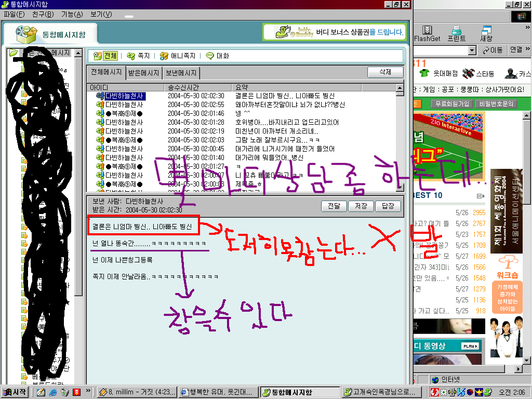532x399 pixels.
Task: Expand the 연결 links chevron
Action: 528,49
